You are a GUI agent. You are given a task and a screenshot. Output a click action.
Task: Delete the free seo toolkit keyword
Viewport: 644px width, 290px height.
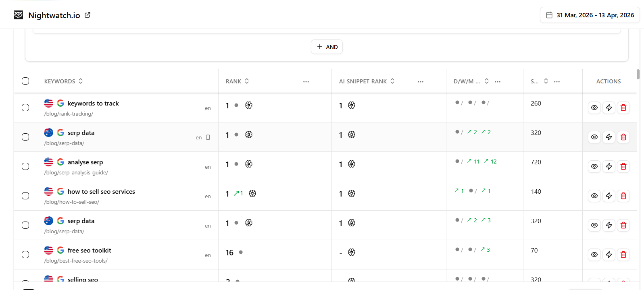(x=623, y=255)
